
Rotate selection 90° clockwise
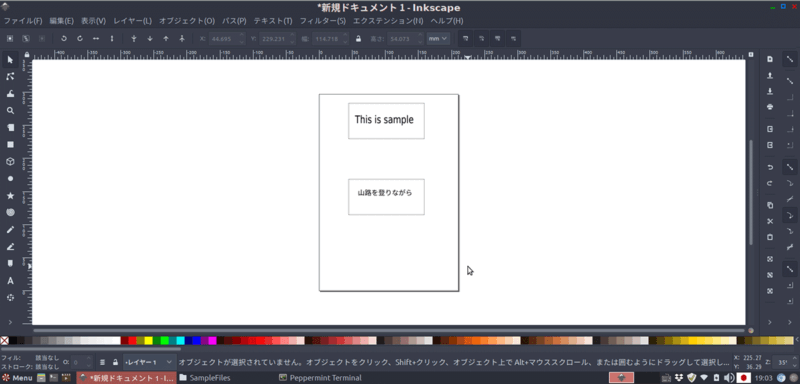tap(80, 38)
